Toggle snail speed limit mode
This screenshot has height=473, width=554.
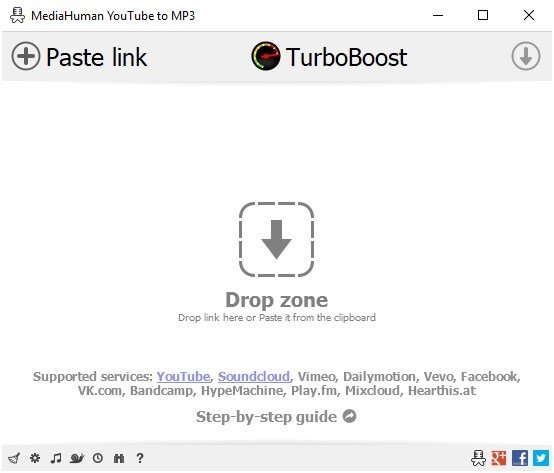[x=77, y=458]
